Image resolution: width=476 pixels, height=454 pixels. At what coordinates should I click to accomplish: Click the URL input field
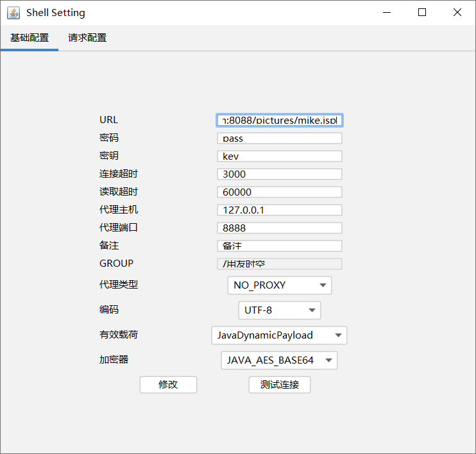pyautogui.click(x=279, y=120)
